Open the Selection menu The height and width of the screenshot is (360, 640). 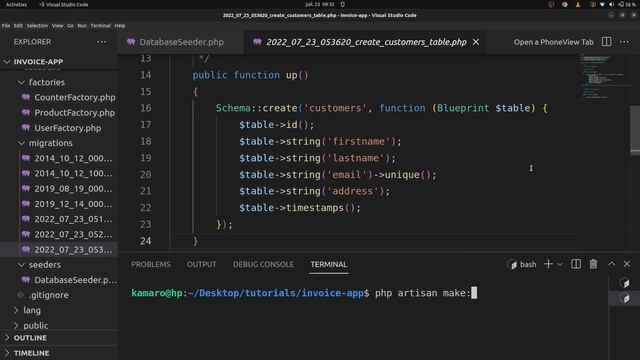(37, 25)
